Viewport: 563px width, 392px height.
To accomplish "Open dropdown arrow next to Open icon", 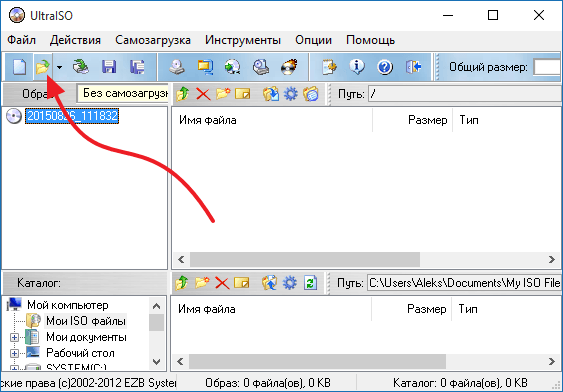I will coord(59,67).
